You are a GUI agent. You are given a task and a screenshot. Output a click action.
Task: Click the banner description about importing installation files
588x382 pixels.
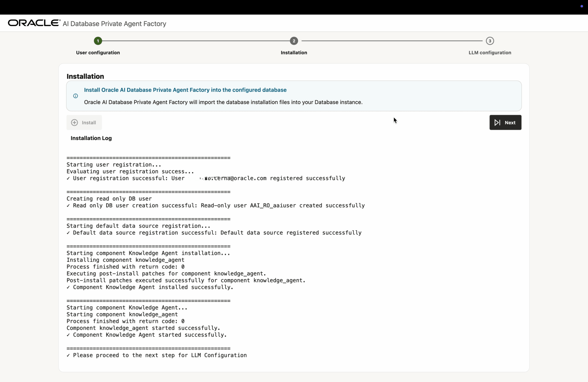pyautogui.click(x=223, y=102)
